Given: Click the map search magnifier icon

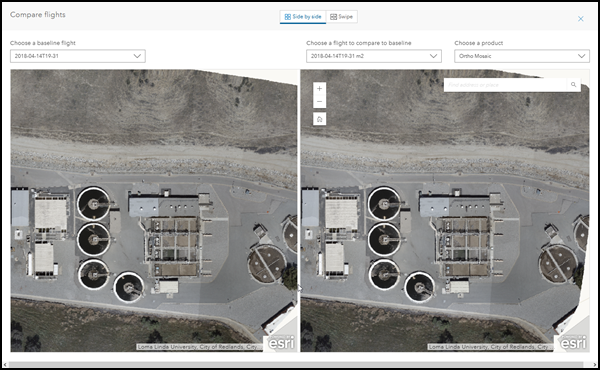Looking at the screenshot, I should (573, 85).
